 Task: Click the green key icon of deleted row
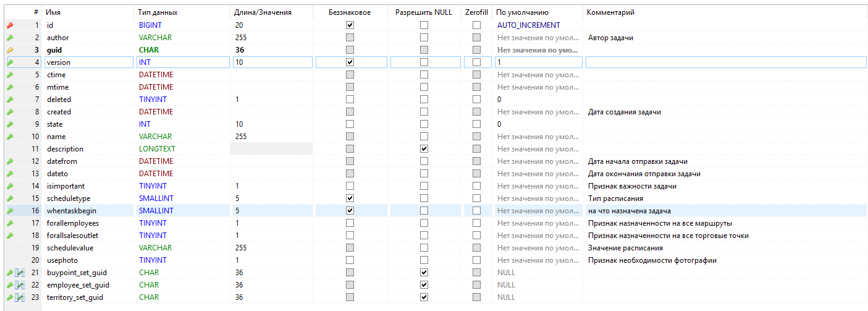click(10, 100)
